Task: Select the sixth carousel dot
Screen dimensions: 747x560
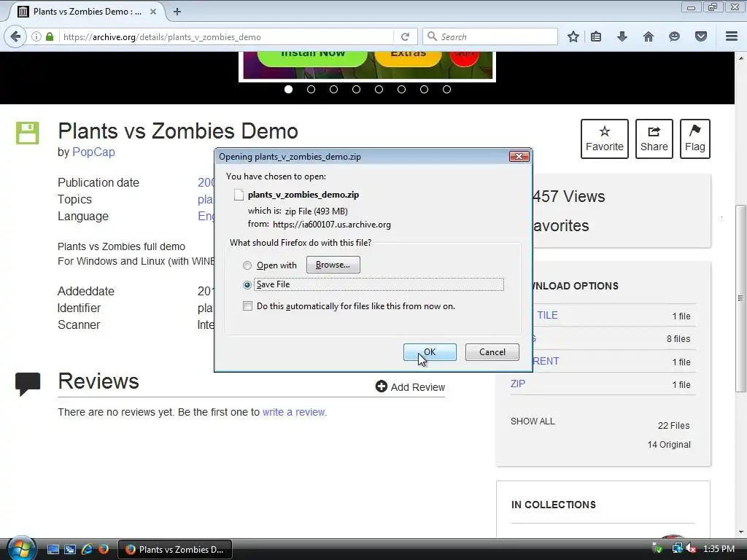Action: 402,89
